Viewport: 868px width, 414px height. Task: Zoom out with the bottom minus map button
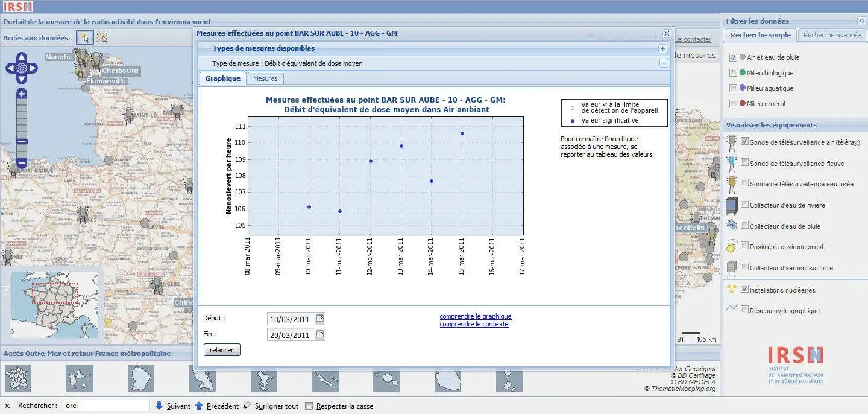pyautogui.click(x=22, y=163)
